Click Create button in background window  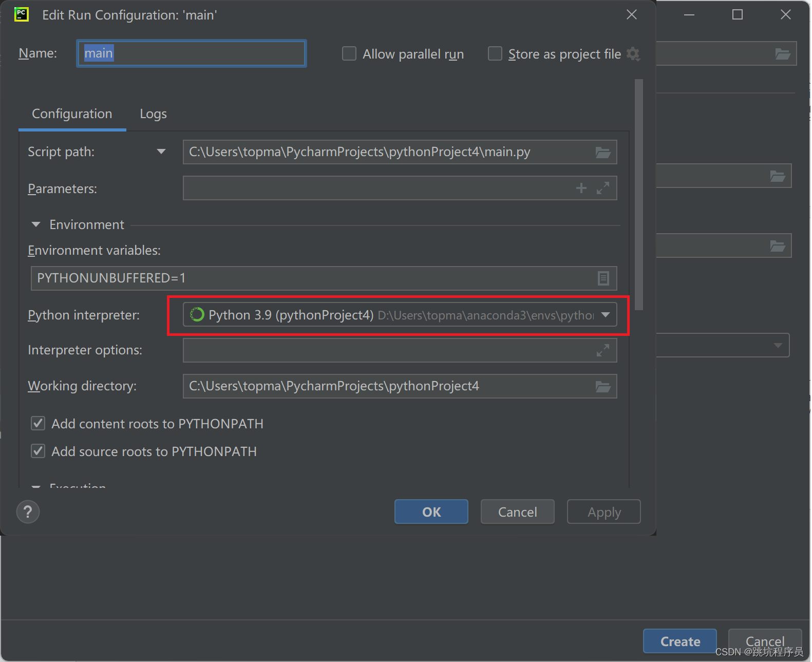pos(680,641)
